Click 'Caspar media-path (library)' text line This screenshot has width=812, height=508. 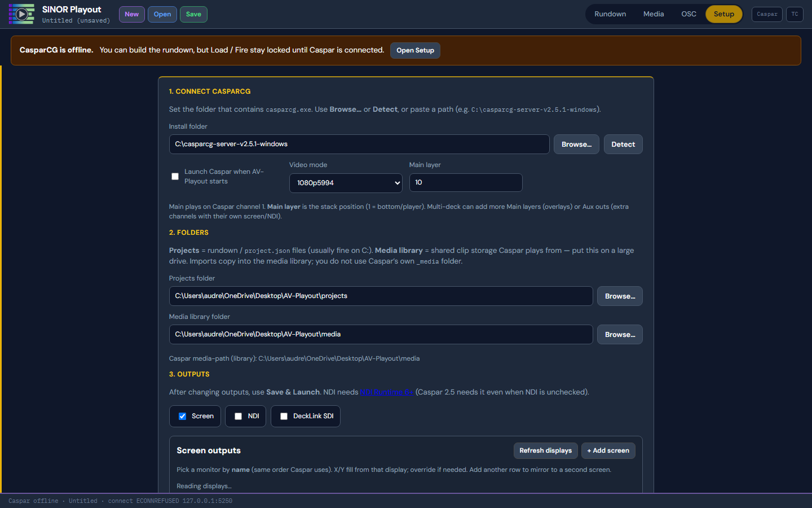coord(294,358)
